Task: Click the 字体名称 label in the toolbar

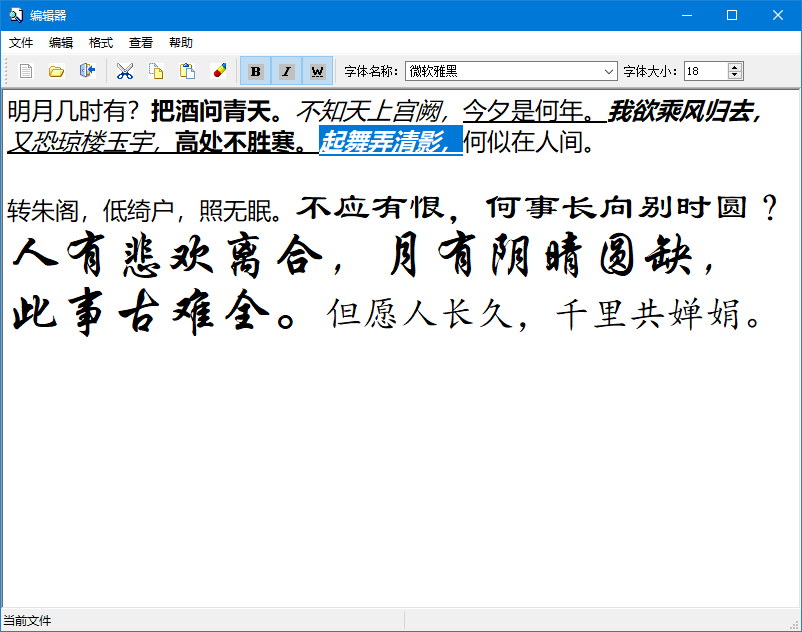Action: (x=371, y=71)
